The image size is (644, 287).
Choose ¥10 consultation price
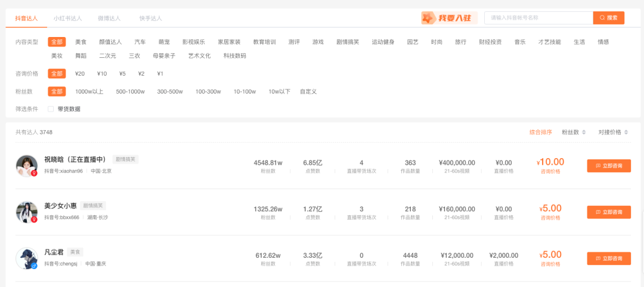pos(102,73)
